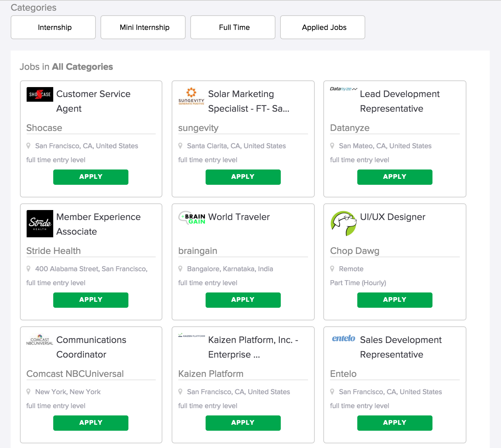Open the UI/UX Designer job title
This screenshot has height=448, width=501.
pos(393,217)
